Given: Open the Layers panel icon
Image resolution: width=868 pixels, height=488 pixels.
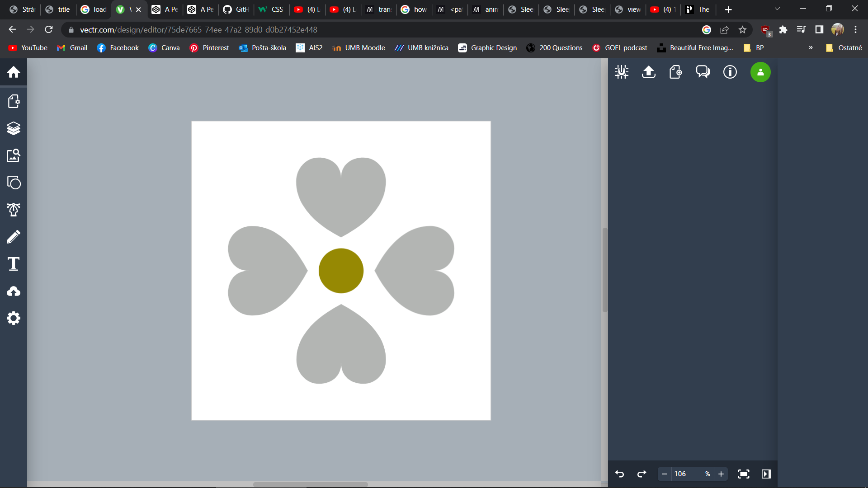Looking at the screenshot, I should [x=14, y=128].
